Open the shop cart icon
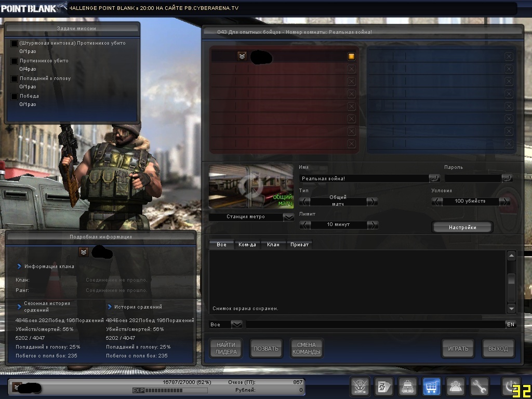The height and width of the screenshot is (399, 532). point(431,387)
